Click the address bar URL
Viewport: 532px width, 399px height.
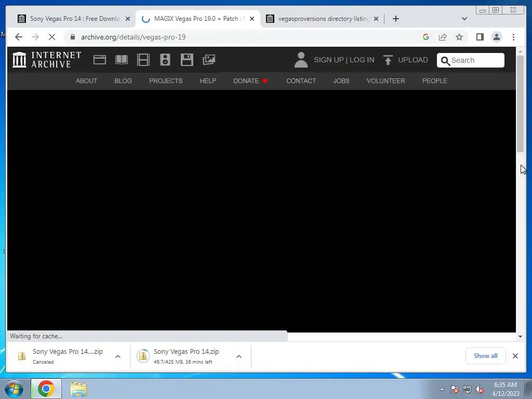134,37
